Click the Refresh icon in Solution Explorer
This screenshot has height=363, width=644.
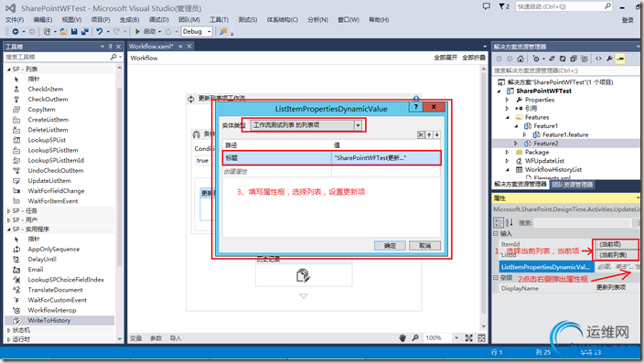pyautogui.click(x=563, y=59)
